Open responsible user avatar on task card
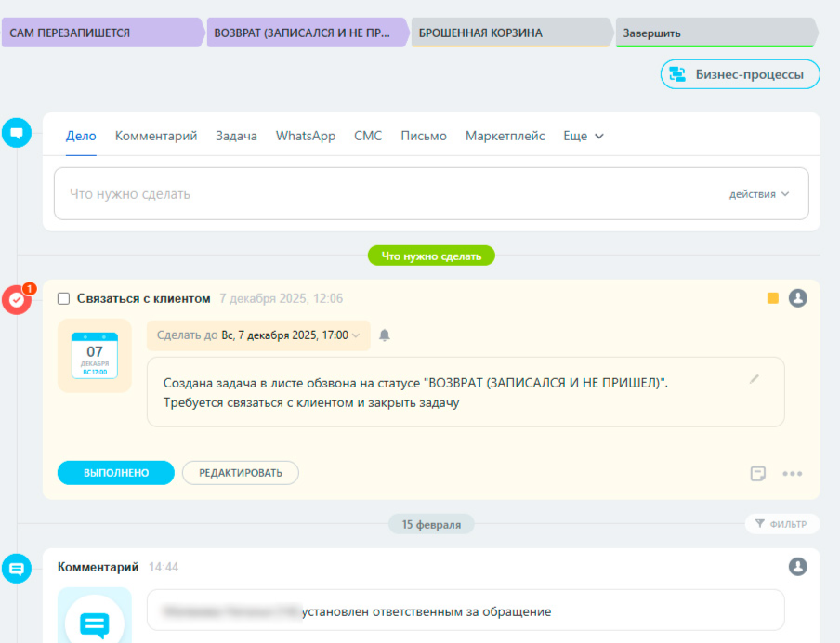The image size is (840, 643). point(797,298)
